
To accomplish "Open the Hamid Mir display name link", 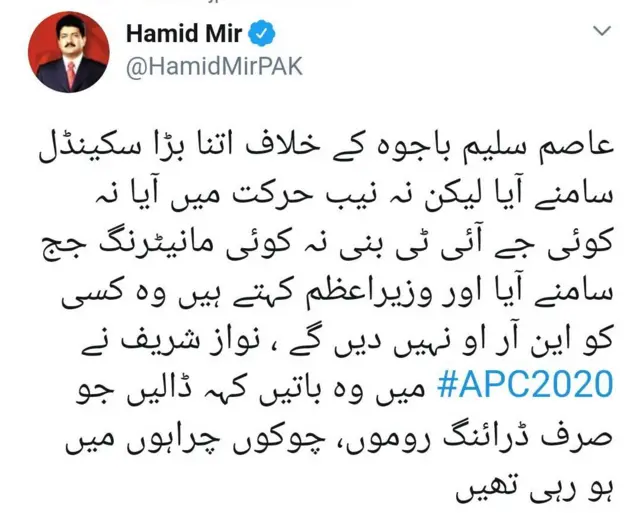I will pos(184,33).
